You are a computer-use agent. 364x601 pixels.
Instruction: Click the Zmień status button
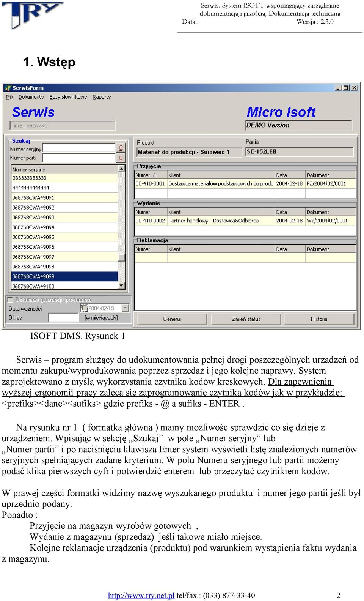pos(246,319)
